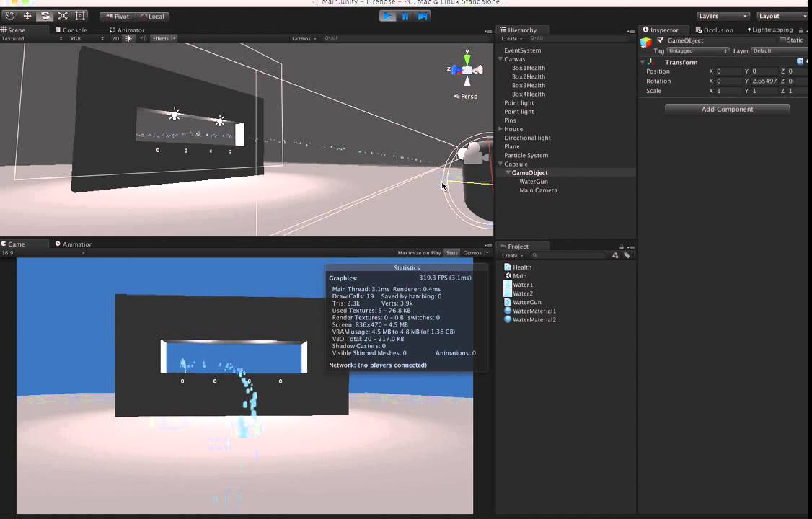
Task: Toggle 2D scene view
Action: (x=115, y=39)
